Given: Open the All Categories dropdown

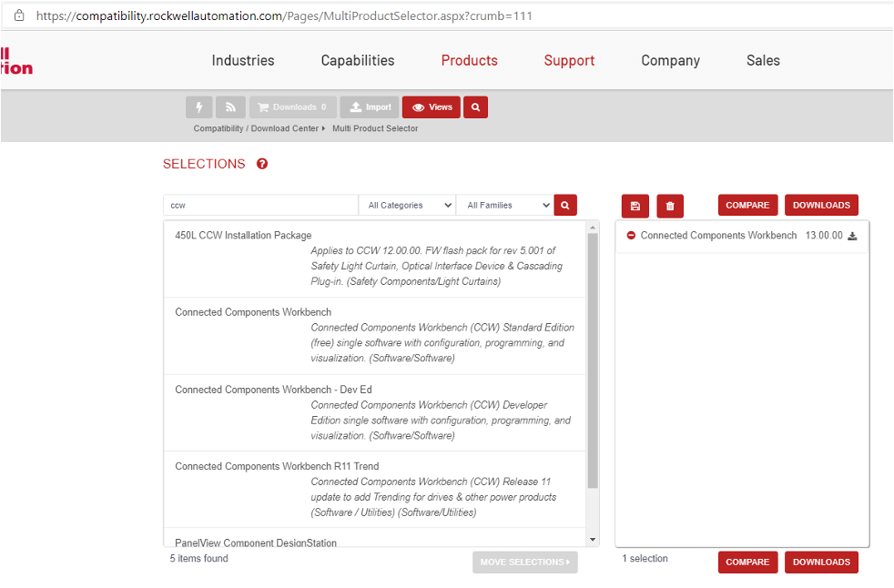Looking at the screenshot, I should tap(408, 206).
